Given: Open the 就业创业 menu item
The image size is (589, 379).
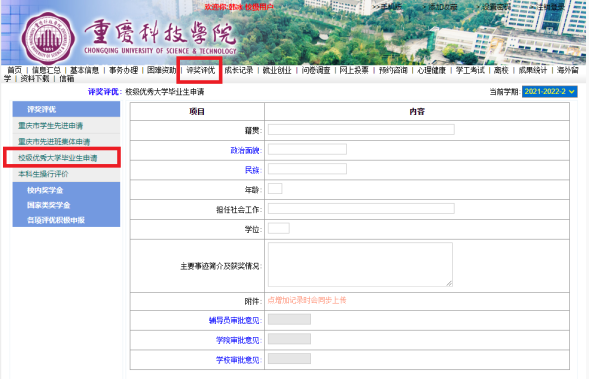Looking at the screenshot, I should pyautogui.click(x=277, y=70).
